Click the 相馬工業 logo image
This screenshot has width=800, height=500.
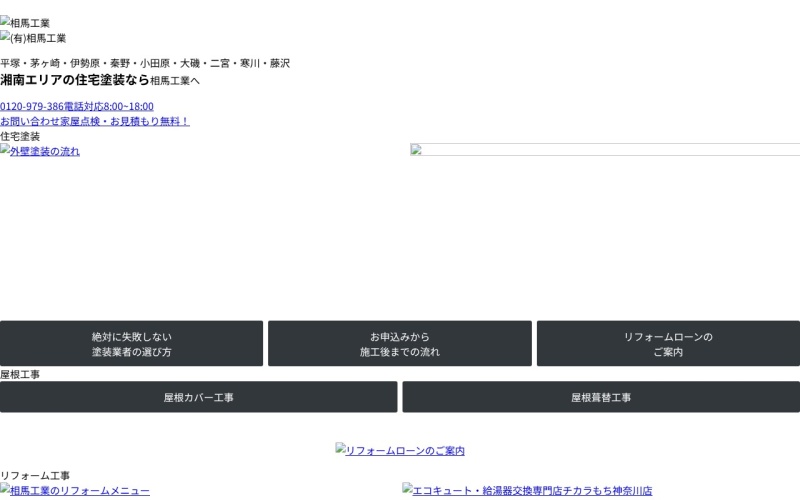point(25,22)
